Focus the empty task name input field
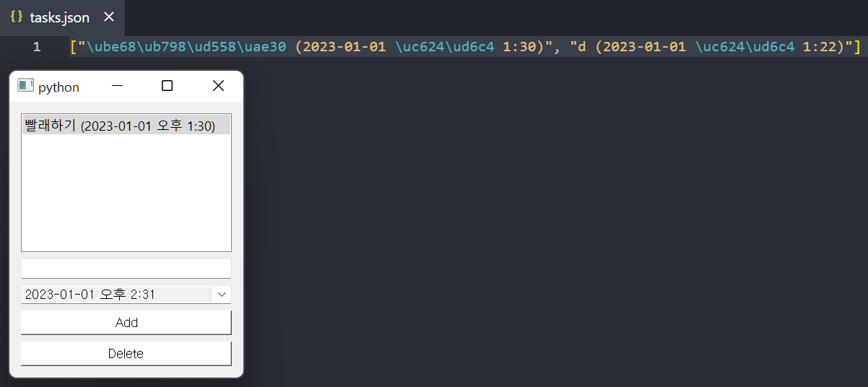This screenshot has width=868, height=387. click(126, 269)
